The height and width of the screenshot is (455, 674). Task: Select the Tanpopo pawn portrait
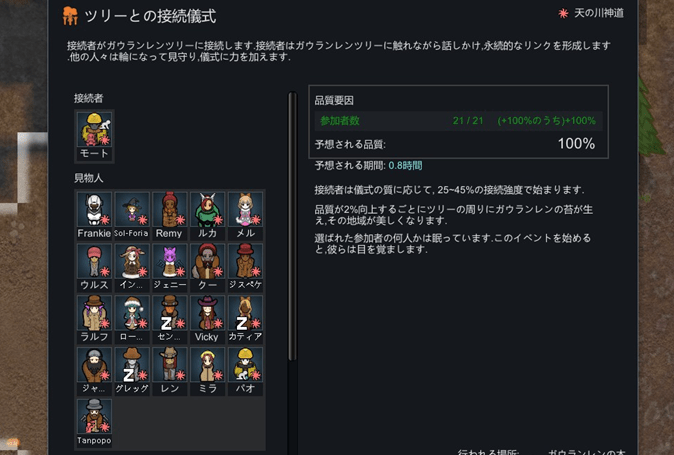pos(94,422)
